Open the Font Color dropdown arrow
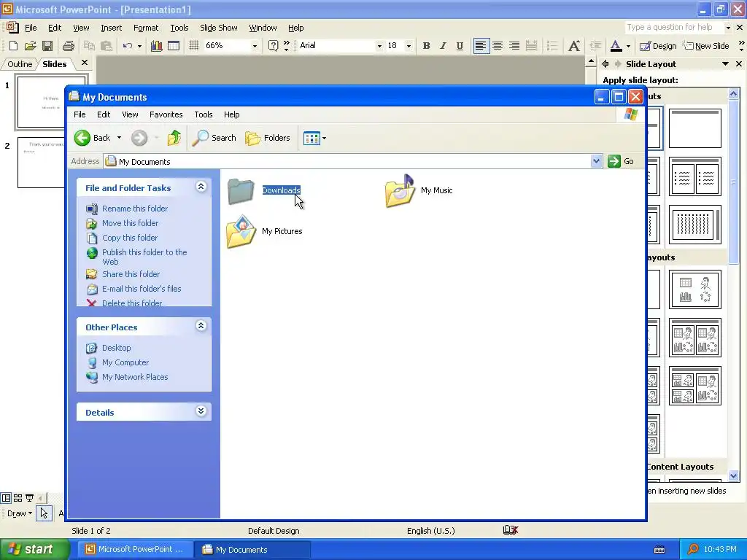 click(x=628, y=46)
